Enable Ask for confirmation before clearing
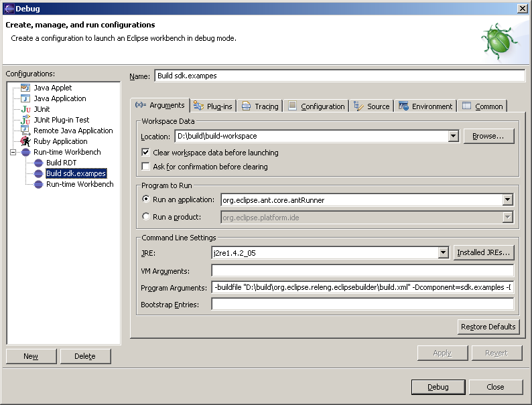The image size is (532, 405). tap(145, 167)
